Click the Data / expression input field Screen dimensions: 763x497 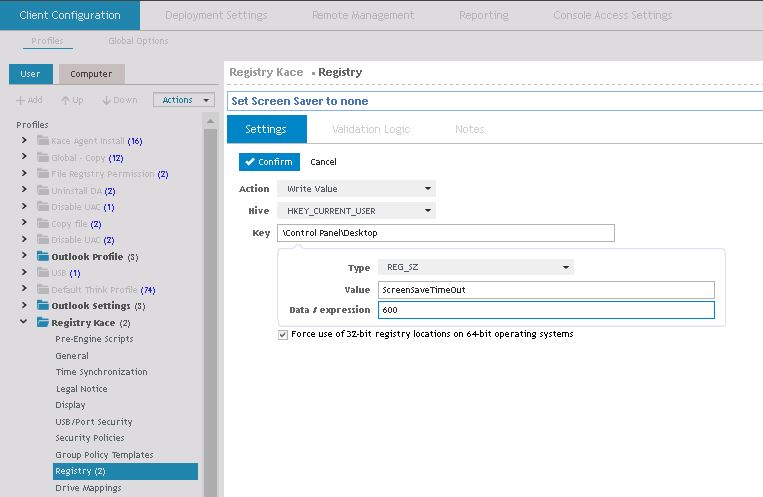pyautogui.click(x=546, y=310)
